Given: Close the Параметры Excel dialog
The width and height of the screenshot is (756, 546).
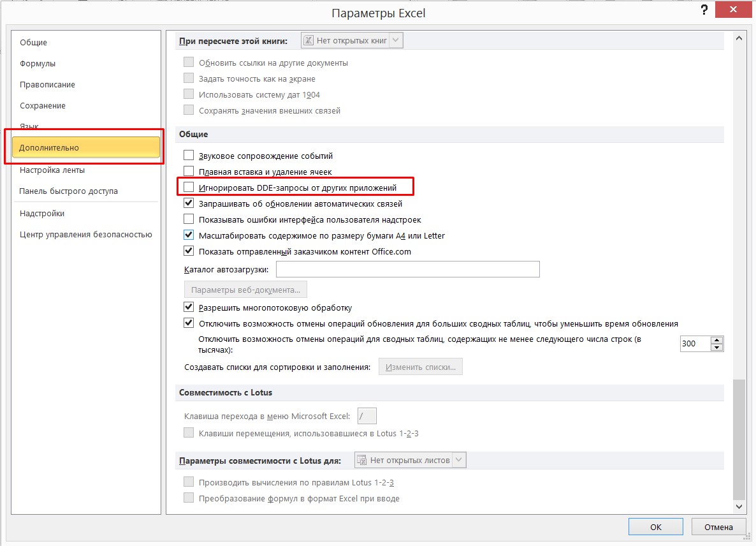Looking at the screenshot, I should point(733,10).
